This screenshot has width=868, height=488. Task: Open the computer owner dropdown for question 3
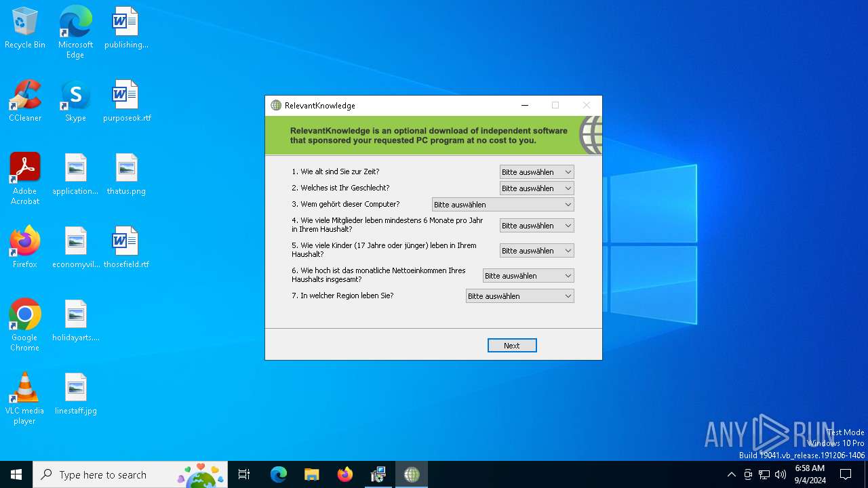click(502, 205)
